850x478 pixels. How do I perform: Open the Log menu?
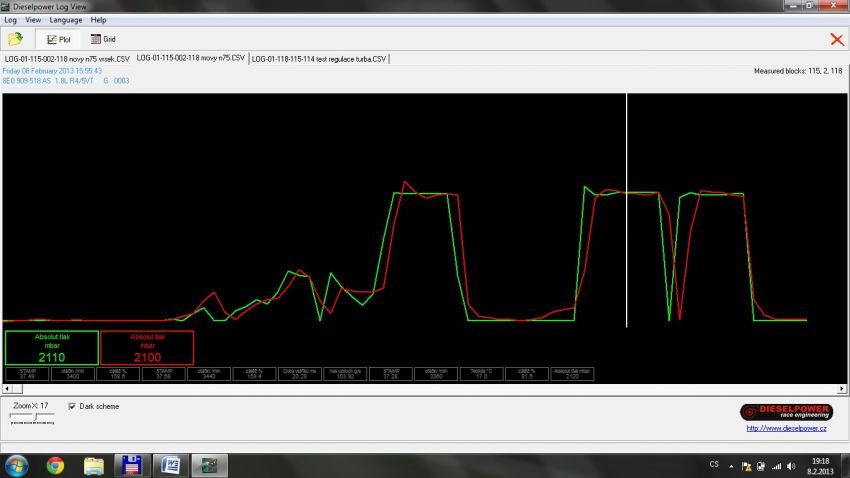[10, 20]
